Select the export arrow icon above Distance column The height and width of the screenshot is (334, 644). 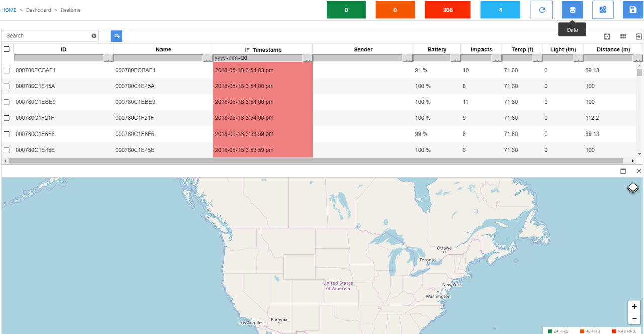click(x=638, y=36)
